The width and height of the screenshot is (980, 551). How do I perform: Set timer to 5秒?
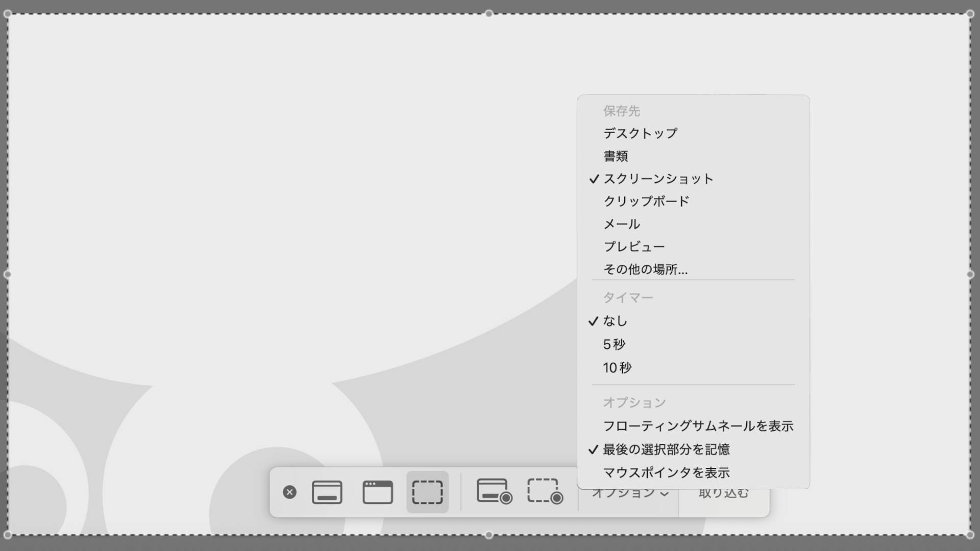pos(615,344)
